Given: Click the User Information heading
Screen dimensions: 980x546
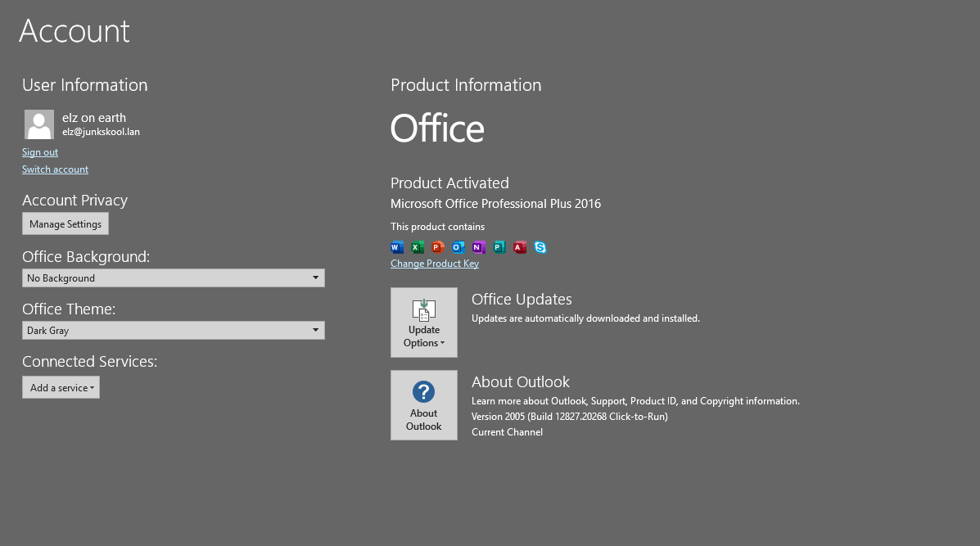Looking at the screenshot, I should point(85,85).
